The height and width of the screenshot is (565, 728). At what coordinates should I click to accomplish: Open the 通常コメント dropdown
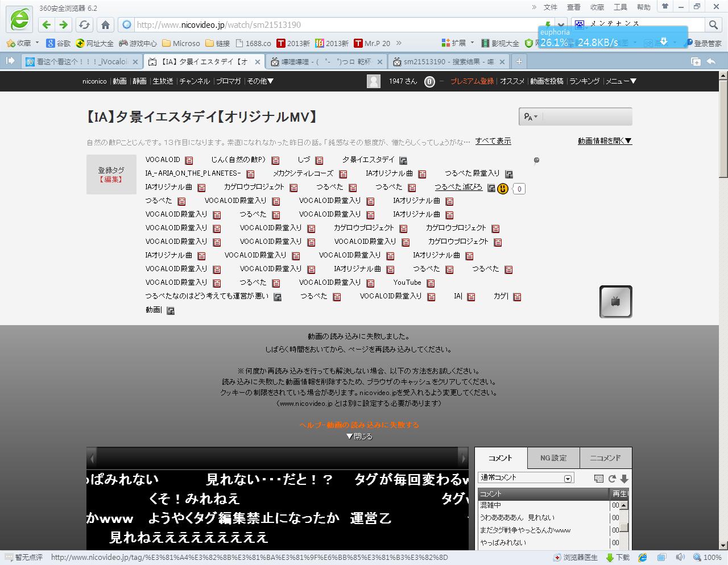[526, 478]
